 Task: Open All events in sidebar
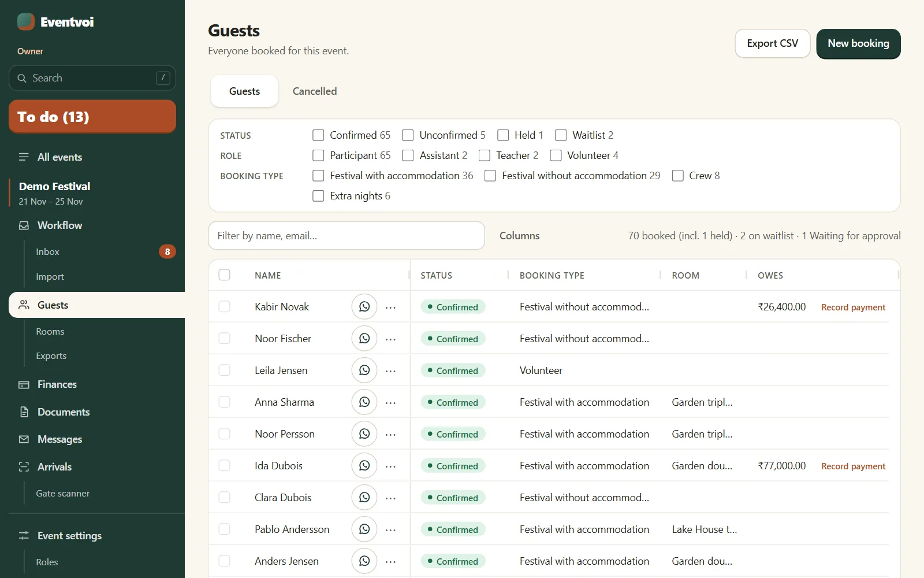point(92,157)
